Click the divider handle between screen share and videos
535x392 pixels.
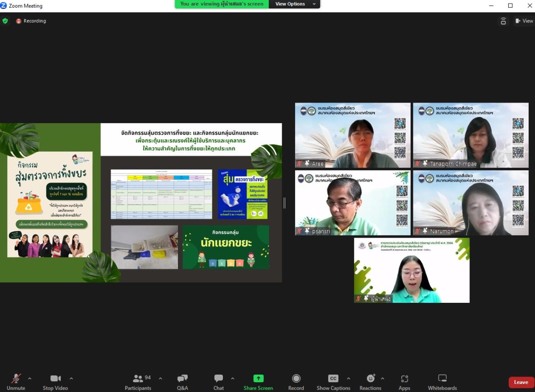point(284,203)
